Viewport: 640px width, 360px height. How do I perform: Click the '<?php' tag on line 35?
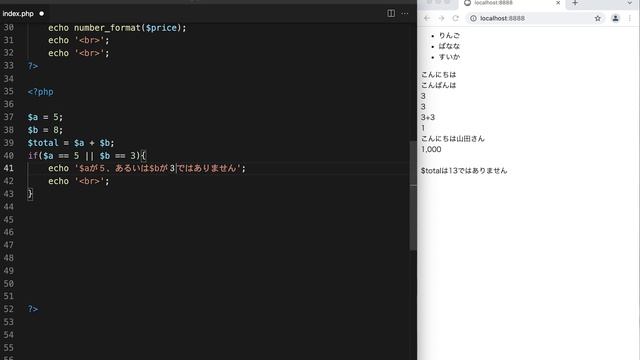coord(40,92)
